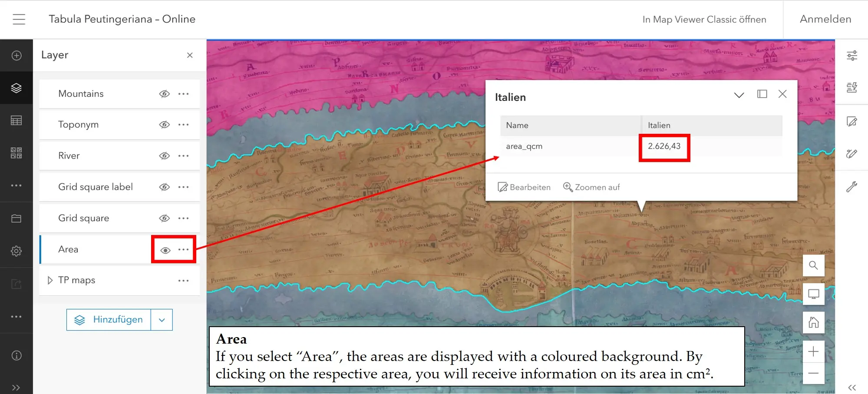Open the info icon in left sidebar
868x394 pixels.
pos(17,355)
